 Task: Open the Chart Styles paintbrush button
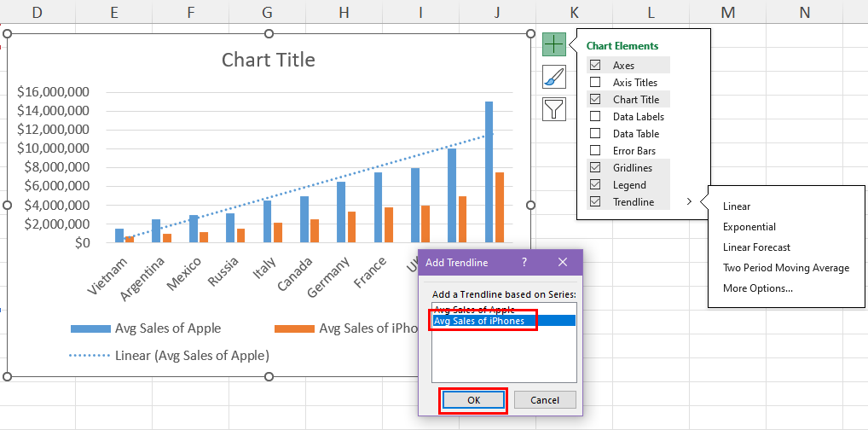point(554,77)
